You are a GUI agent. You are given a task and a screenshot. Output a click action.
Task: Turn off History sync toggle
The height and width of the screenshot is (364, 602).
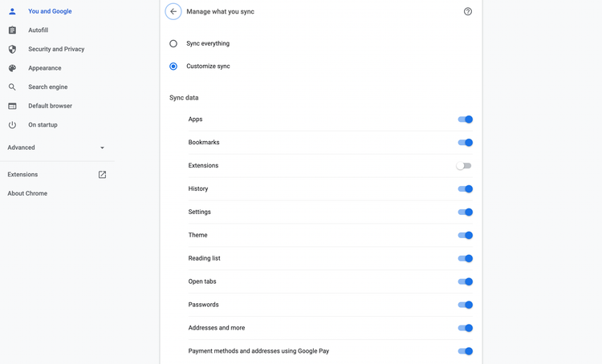pos(465,189)
